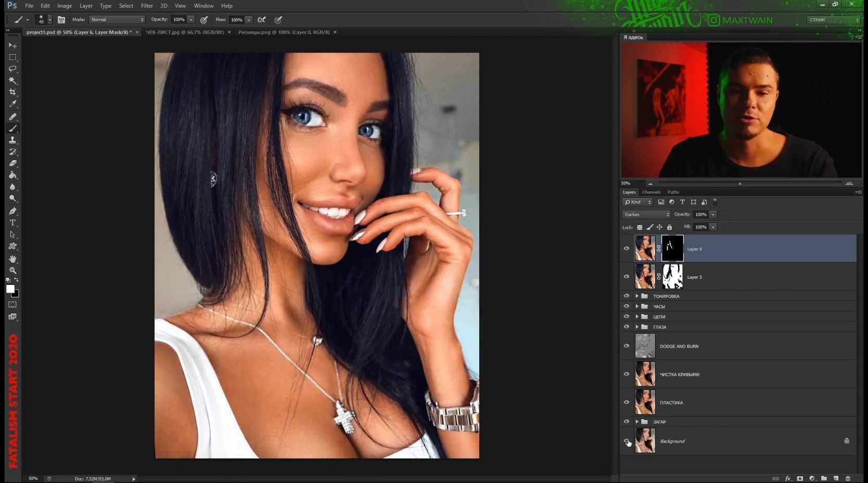Open the Flow slider dropdown
Image resolution: width=868 pixels, height=483 pixels.
(x=249, y=20)
